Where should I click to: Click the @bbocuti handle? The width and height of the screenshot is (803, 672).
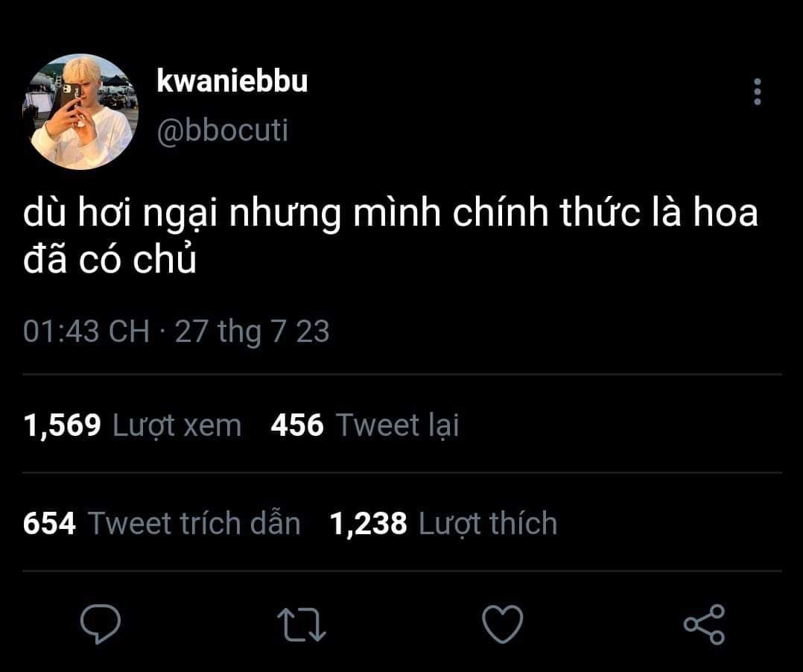[x=223, y=130]
